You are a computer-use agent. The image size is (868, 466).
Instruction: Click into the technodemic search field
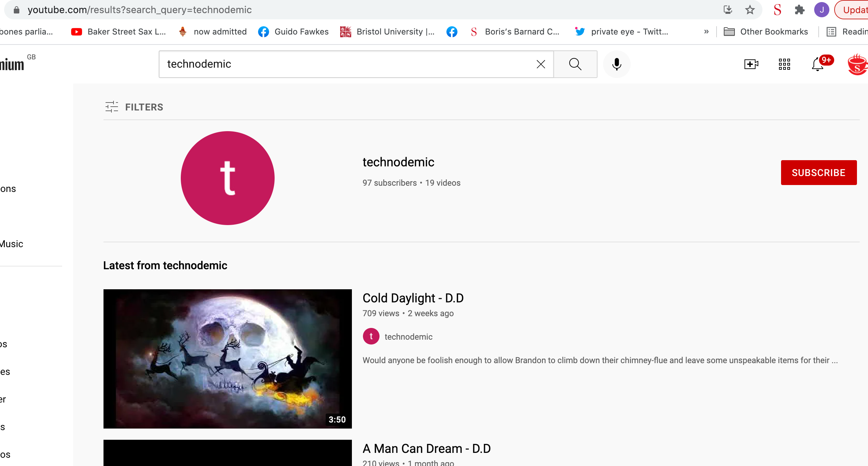345,64
